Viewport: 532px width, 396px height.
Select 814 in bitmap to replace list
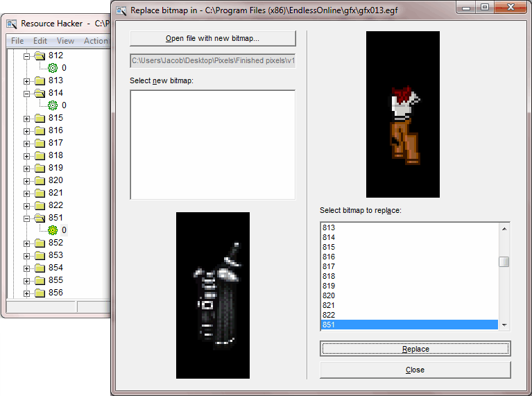[x=409, y=238]
